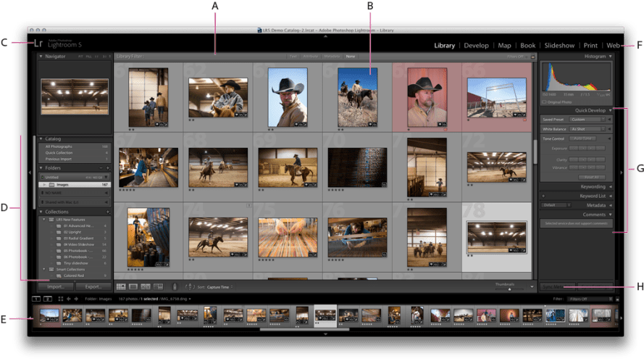Click the Import button

coord(56,286)
